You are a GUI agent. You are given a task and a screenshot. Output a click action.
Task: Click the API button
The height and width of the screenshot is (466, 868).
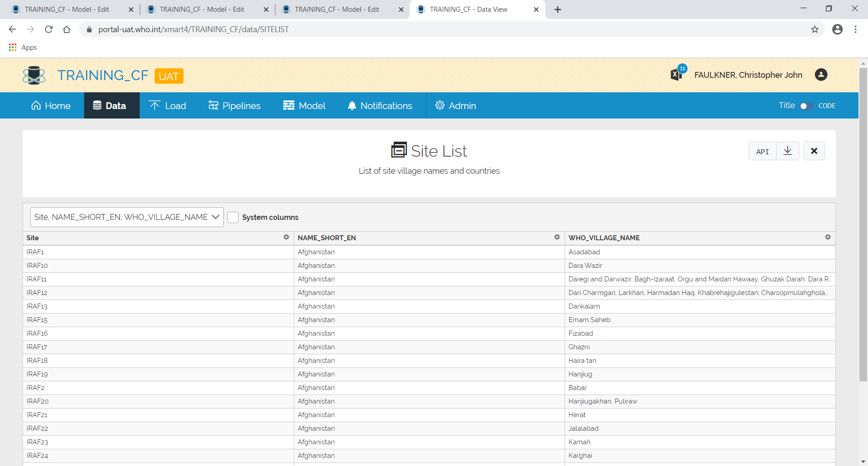pos(762,151)
